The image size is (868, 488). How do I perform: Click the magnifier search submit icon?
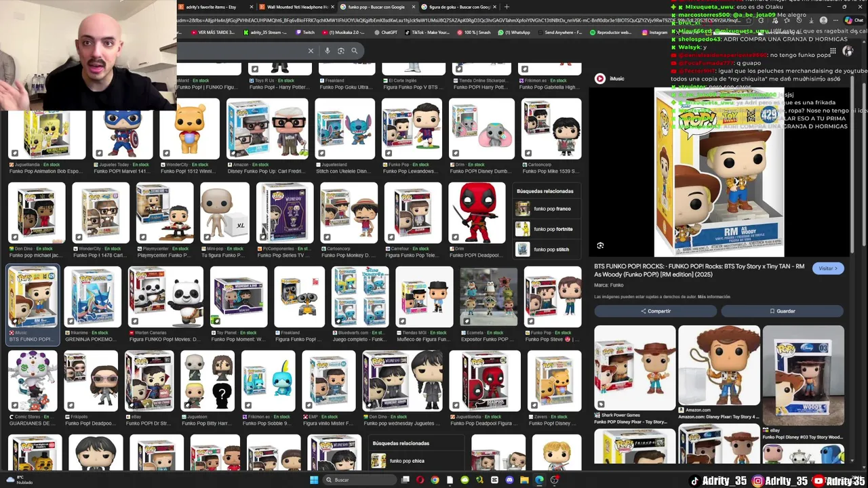pos(354,51)
